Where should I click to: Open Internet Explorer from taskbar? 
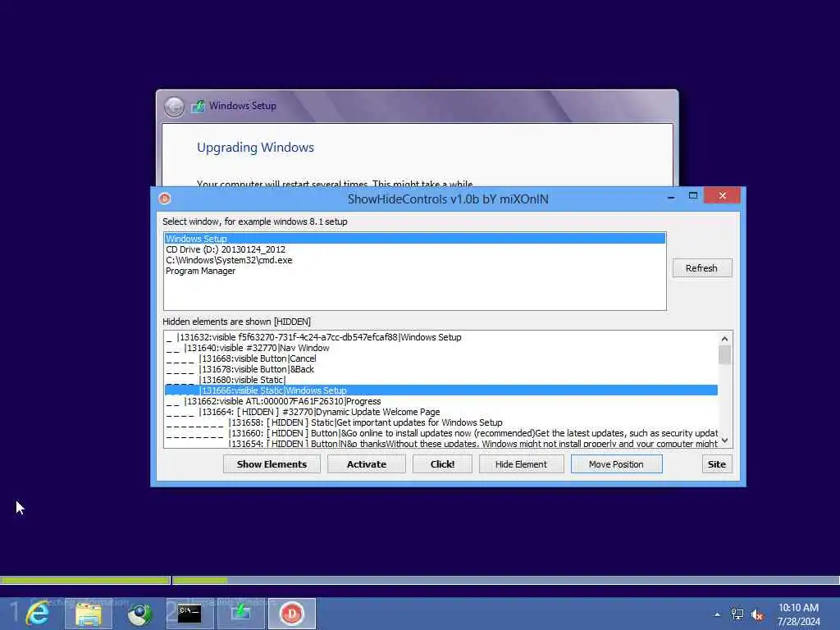[x=38, y=614]
